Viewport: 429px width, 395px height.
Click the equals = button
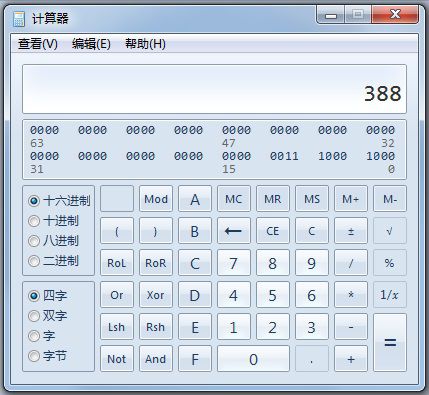(390, 343)
